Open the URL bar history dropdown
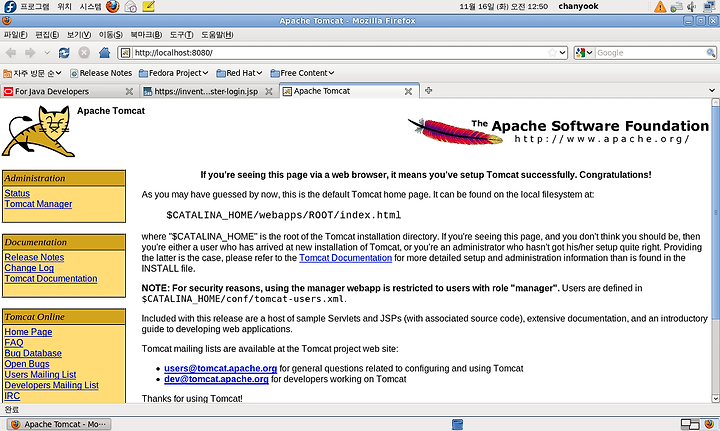This screenshot has height=431, width=720. pyautogui.click(x=562, y=53)
